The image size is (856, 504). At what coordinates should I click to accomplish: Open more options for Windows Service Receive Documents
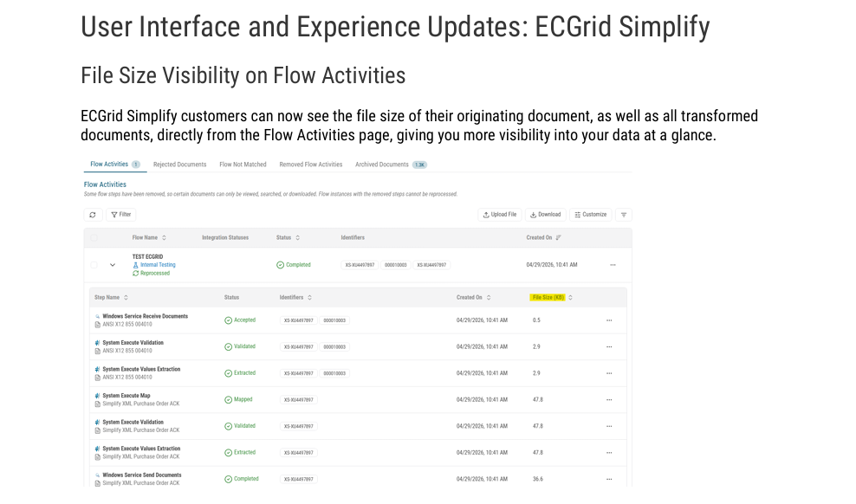[609, 320]
